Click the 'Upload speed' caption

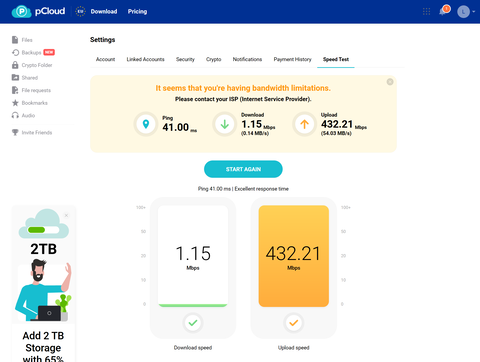[294, 348]
